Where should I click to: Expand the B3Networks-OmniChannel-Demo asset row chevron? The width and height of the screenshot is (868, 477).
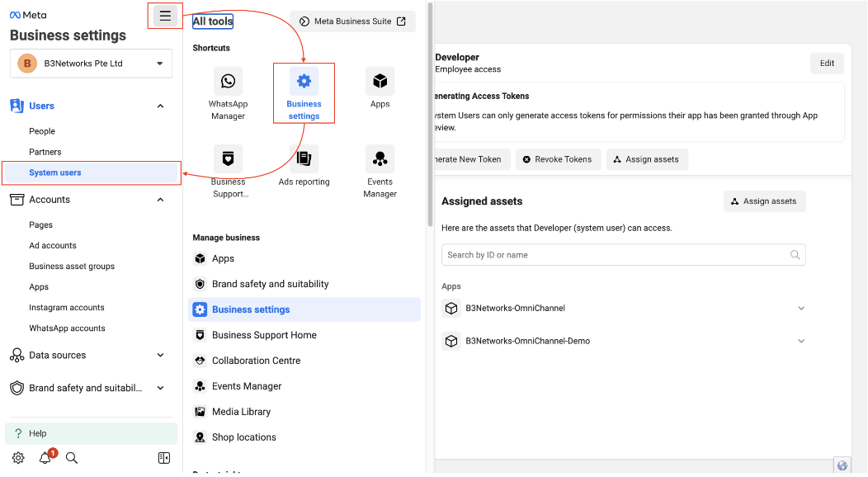tap(801, 341)
